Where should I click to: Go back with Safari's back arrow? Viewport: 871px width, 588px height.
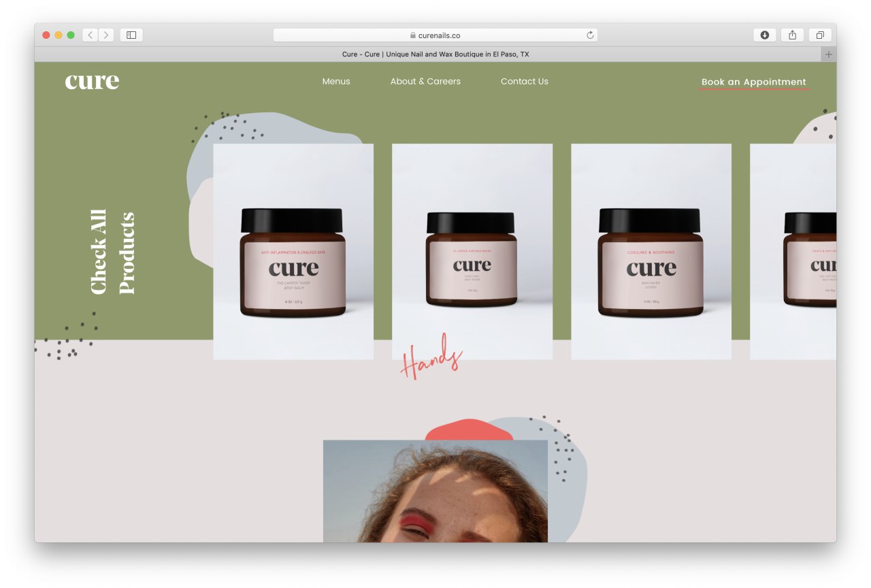point(91,35)
